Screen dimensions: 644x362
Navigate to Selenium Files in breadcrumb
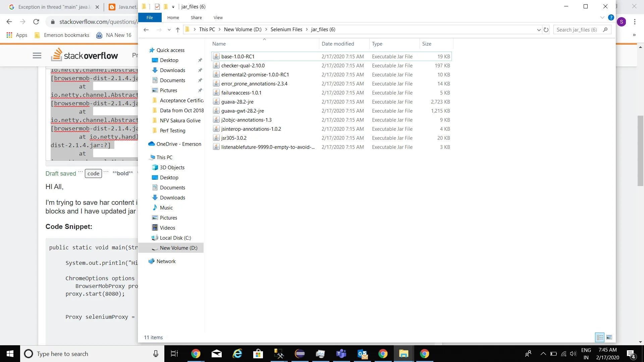pos(286,29)
